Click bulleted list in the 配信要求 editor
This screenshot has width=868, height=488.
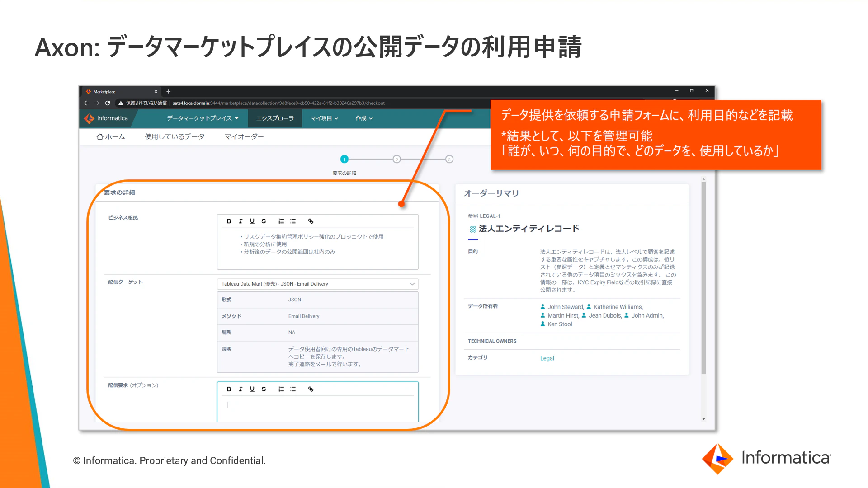293,389
